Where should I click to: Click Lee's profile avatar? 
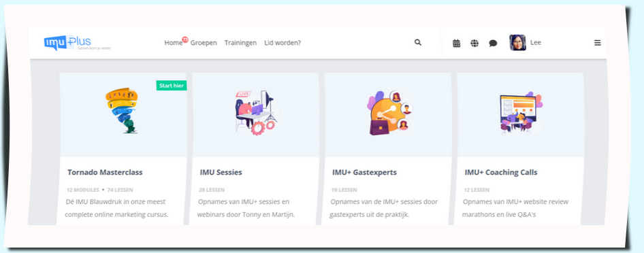click(x=517, y=43)
